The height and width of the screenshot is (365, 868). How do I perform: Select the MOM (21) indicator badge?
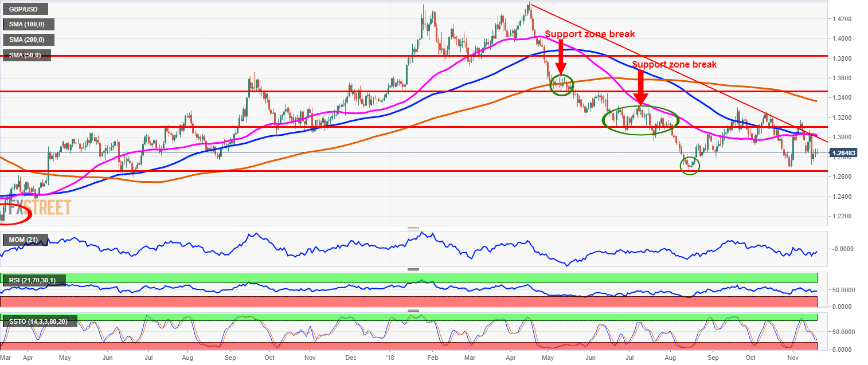click(x=26, y=240)
